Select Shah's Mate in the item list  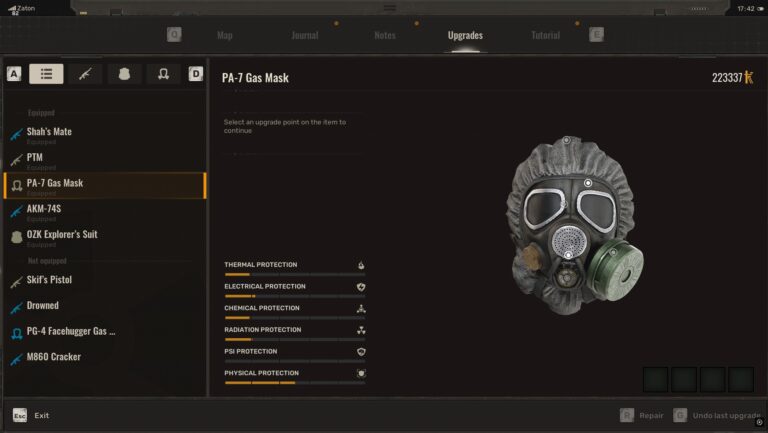pos(105,134)
